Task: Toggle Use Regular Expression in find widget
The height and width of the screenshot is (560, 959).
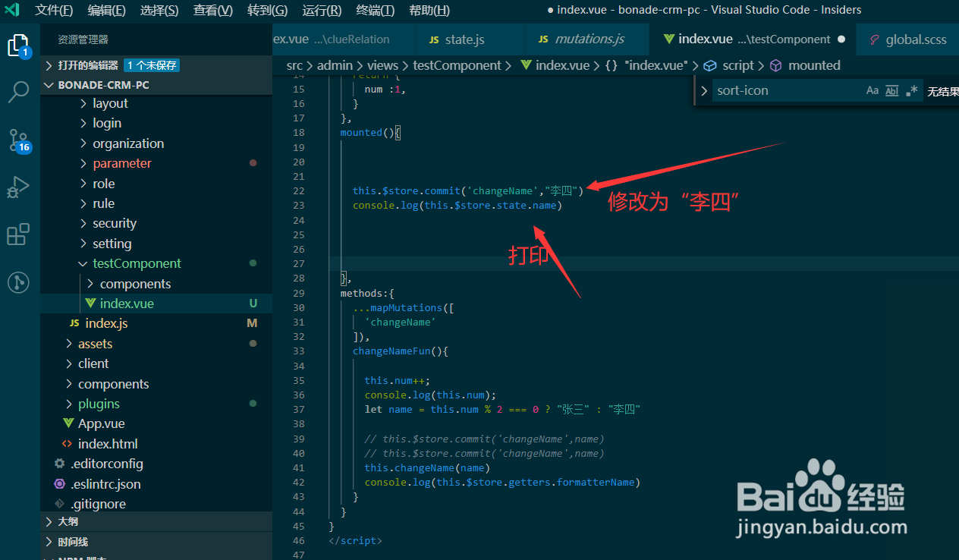Action: point(912,90)
